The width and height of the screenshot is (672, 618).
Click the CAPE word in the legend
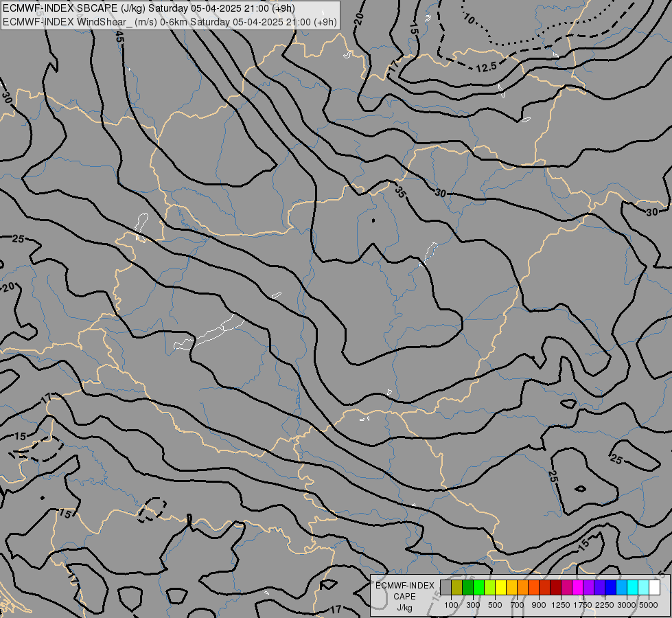point(404,597)
